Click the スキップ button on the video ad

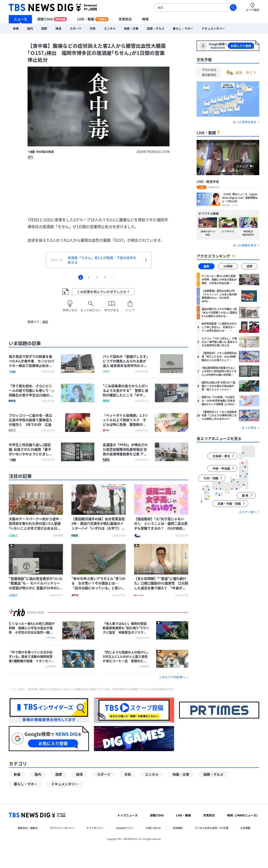pos(245,166)
